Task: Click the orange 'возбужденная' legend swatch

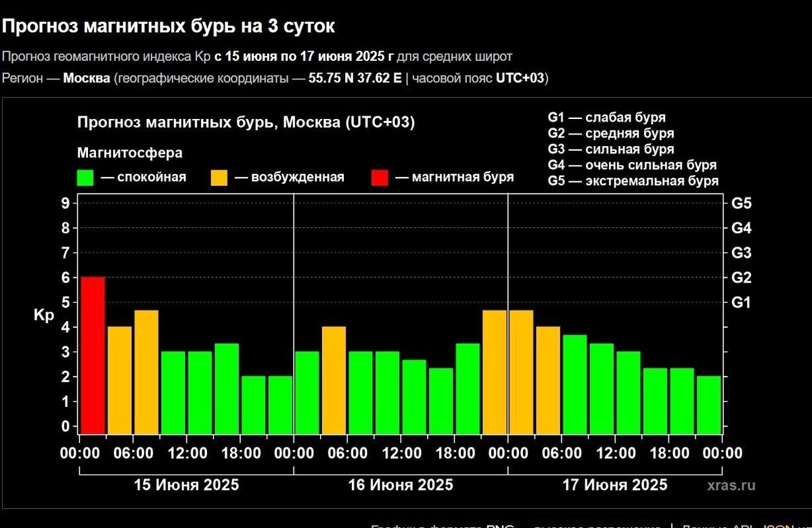Action: [x=219, y=178]
